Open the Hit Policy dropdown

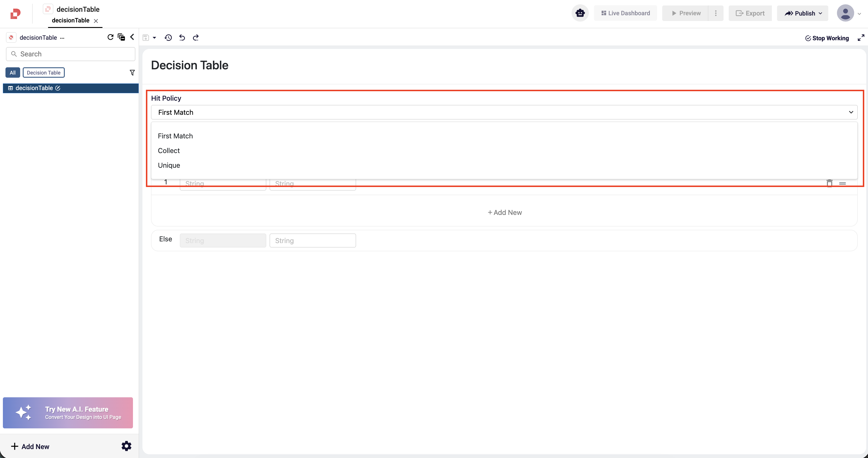pyautogui.click(x=504, y=112)
